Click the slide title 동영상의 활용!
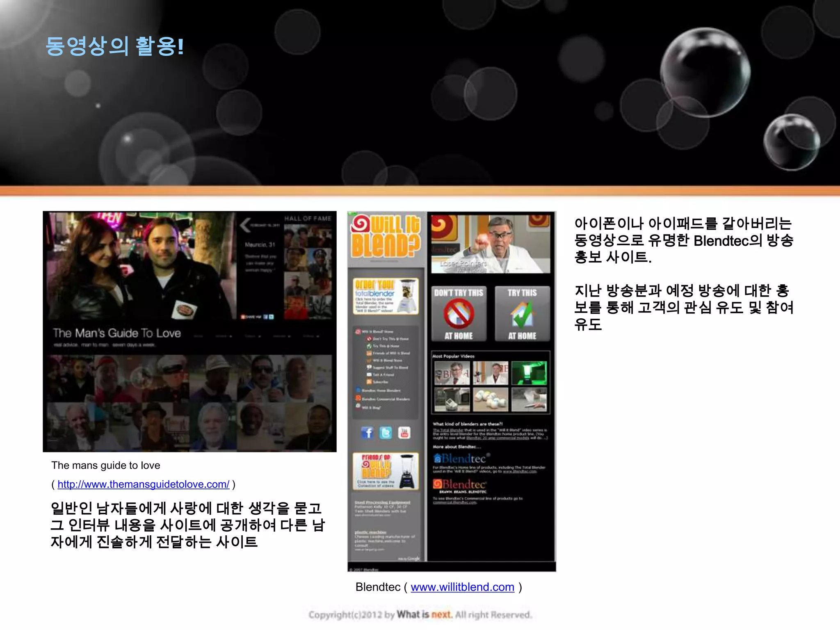 point(115,46)
